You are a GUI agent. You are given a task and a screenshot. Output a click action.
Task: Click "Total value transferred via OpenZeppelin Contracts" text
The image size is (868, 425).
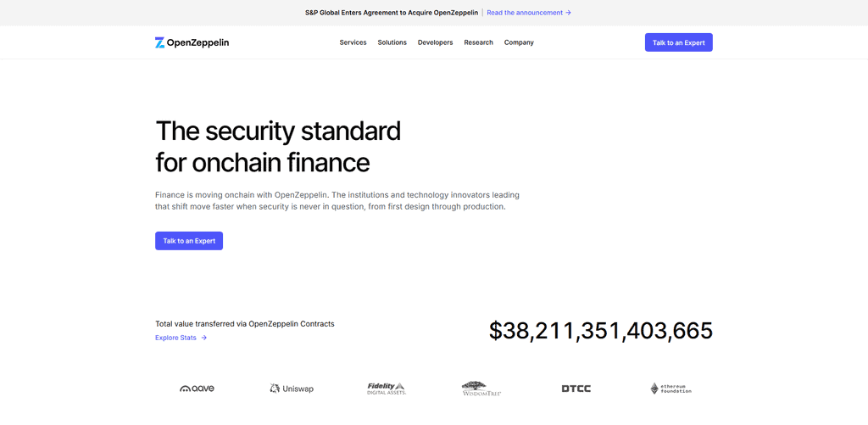[245, 323]
